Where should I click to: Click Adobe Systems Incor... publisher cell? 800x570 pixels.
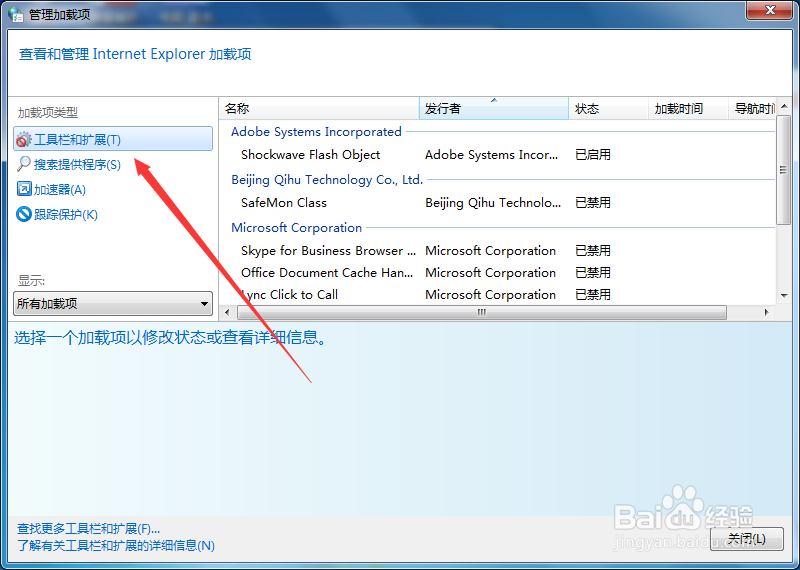click(491, 155)
